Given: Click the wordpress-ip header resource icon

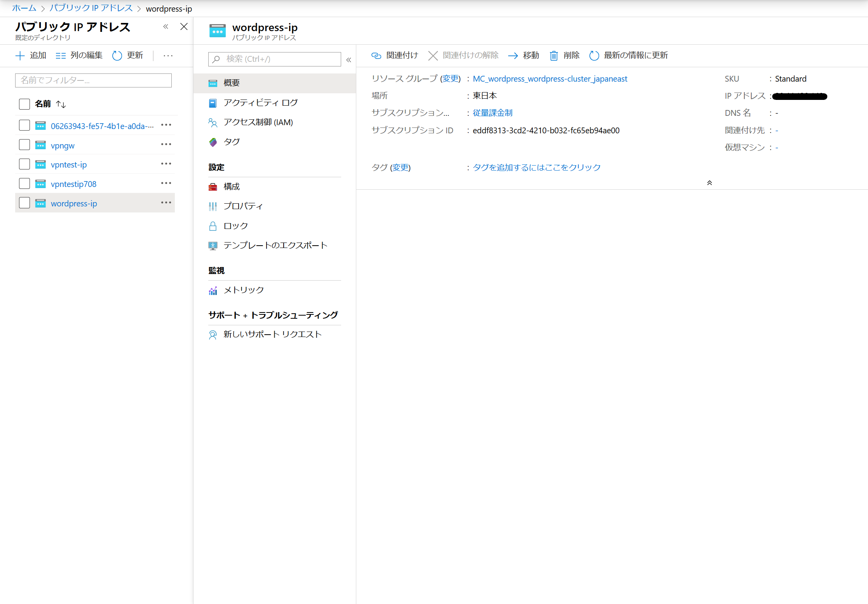Looking at the screenshot, I should click(218, 31).
